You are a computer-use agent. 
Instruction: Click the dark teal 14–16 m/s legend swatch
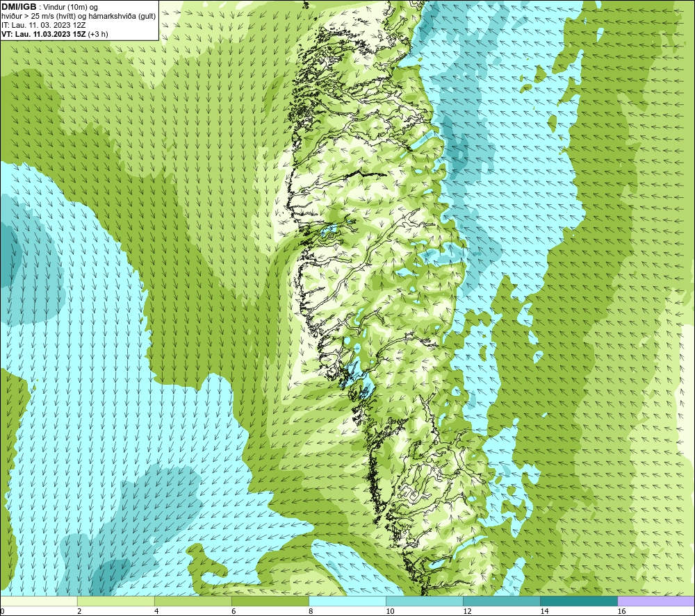pyautogui.click(x=579, y=601)
